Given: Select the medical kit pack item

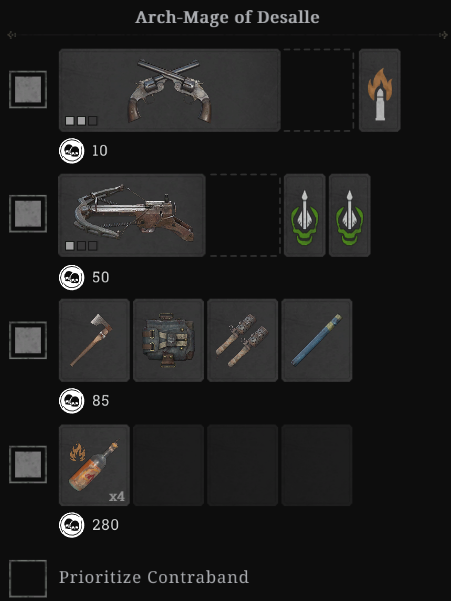Looking at the screenshot, I should (169, 340).
